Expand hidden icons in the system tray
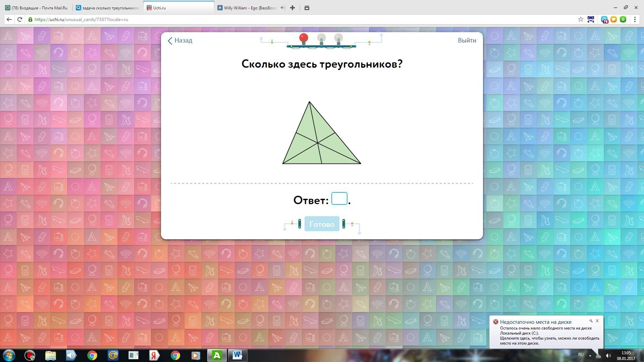This screenshot has height=362, width=644. (x=590, y=355)
